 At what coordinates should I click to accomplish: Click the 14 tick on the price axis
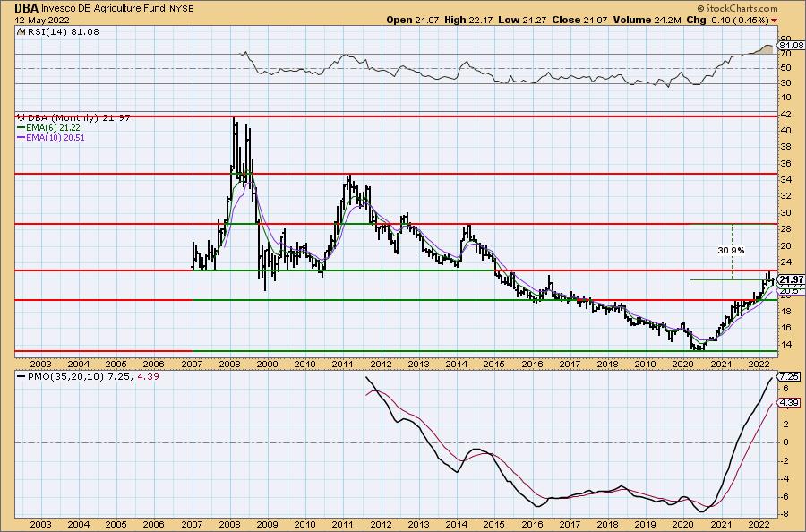786,345
